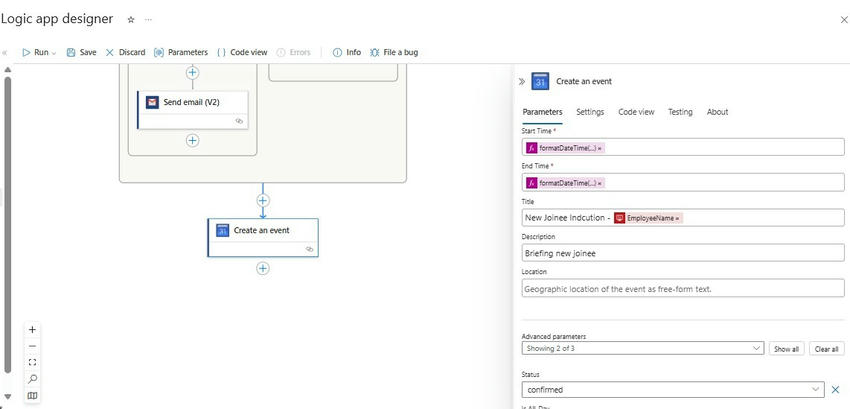Click File a bug in toolbar
Image resolution: width=850 pixels, height=409 pixels.
coord(394,52)
